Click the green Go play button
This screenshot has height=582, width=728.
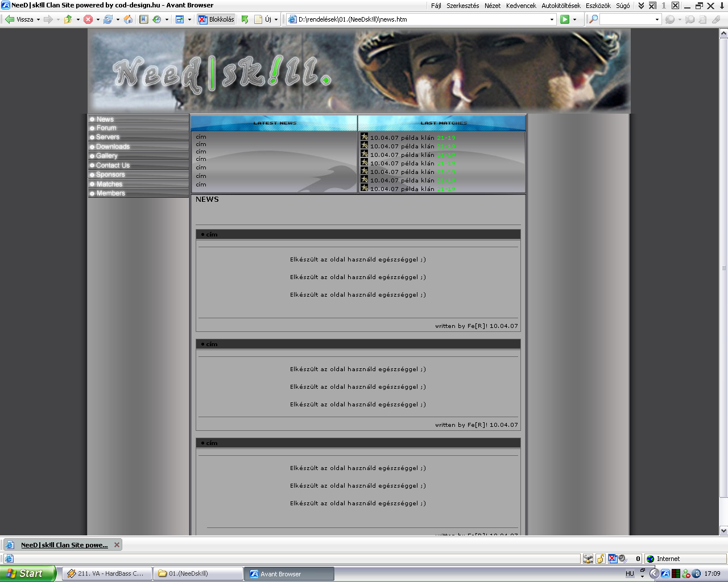(565, 19)
